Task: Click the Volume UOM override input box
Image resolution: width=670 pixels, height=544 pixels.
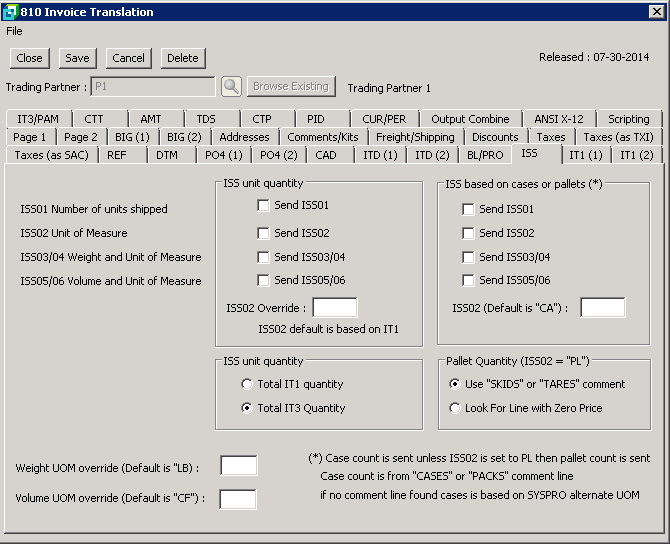Action: [x=238, y=499]
